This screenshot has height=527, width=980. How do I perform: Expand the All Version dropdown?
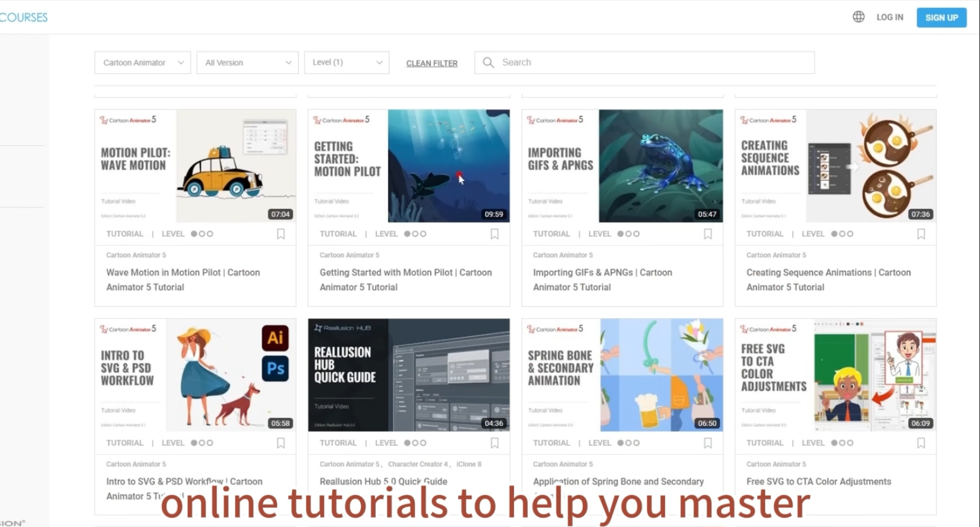point(247,63)
